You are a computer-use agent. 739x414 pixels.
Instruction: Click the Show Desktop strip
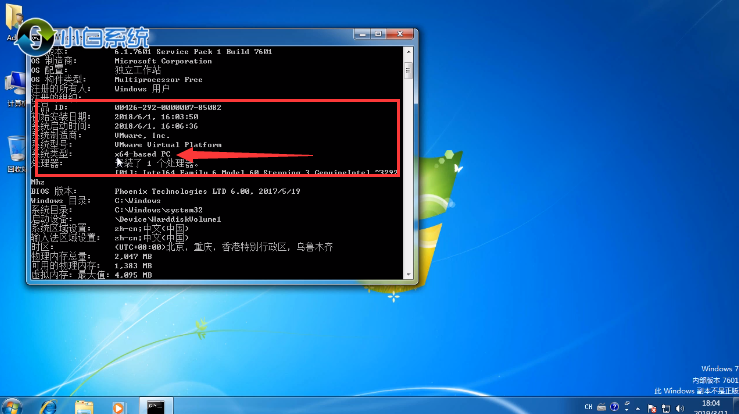coord(735,405)
